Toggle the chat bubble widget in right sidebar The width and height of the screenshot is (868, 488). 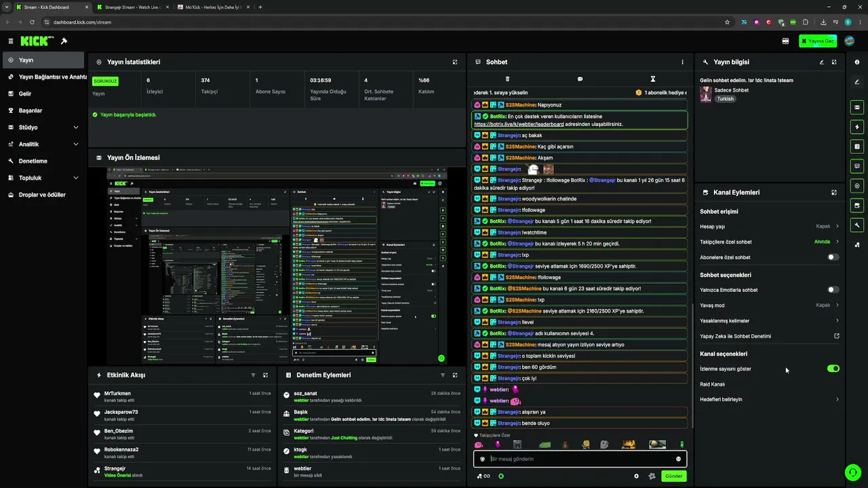click(x=857, y=166)
